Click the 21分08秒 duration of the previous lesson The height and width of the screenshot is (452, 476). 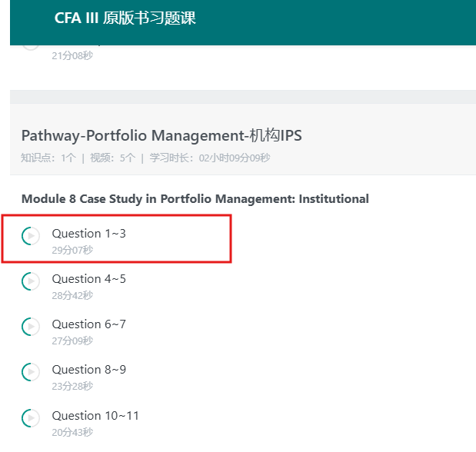(x=72, y=56)
